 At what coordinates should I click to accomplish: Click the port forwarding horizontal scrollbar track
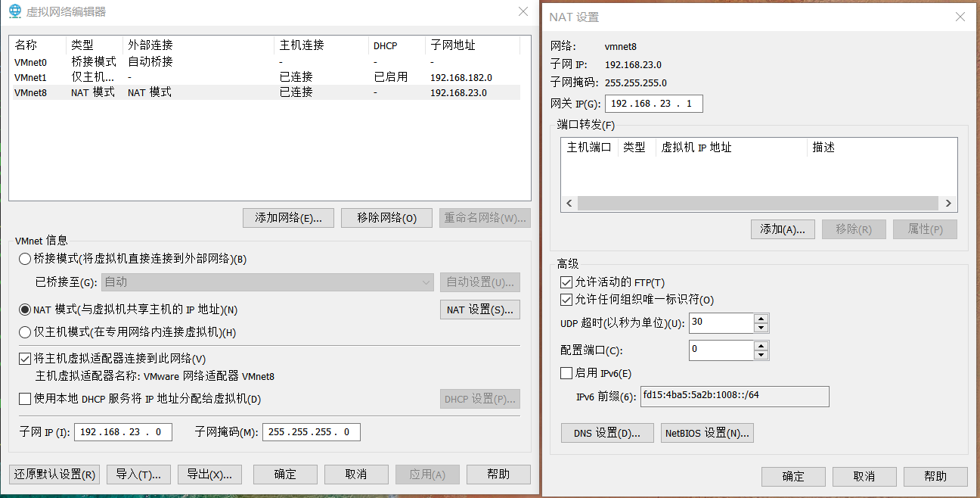click(758, 204)
